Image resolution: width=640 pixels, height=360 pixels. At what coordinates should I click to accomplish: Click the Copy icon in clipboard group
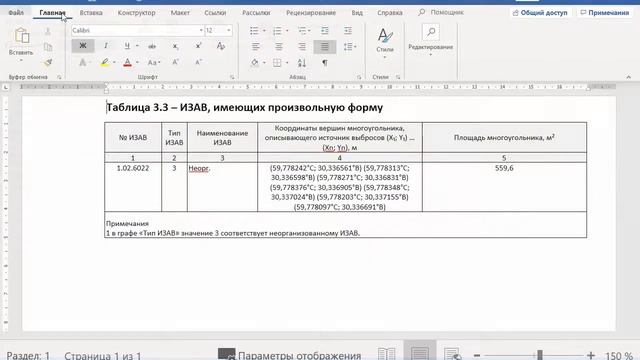[x=48, y=47]
